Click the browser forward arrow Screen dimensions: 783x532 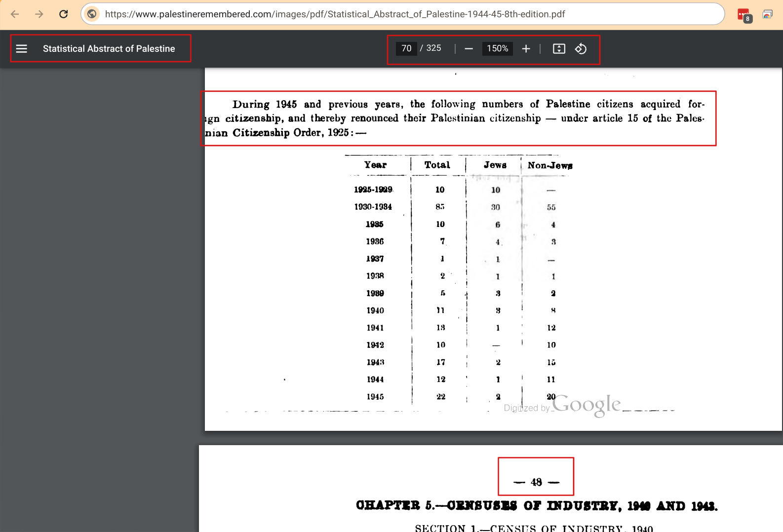pyautogui.click(x=39, y=14)
